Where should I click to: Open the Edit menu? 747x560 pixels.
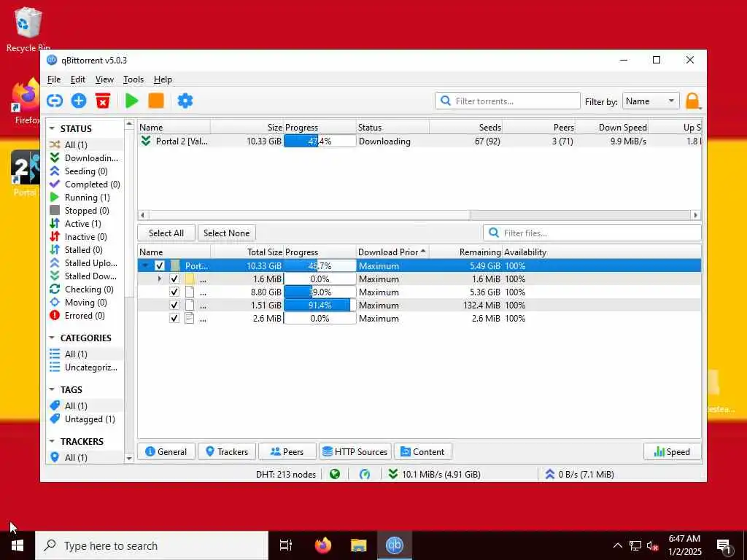[x=77, y=79]
